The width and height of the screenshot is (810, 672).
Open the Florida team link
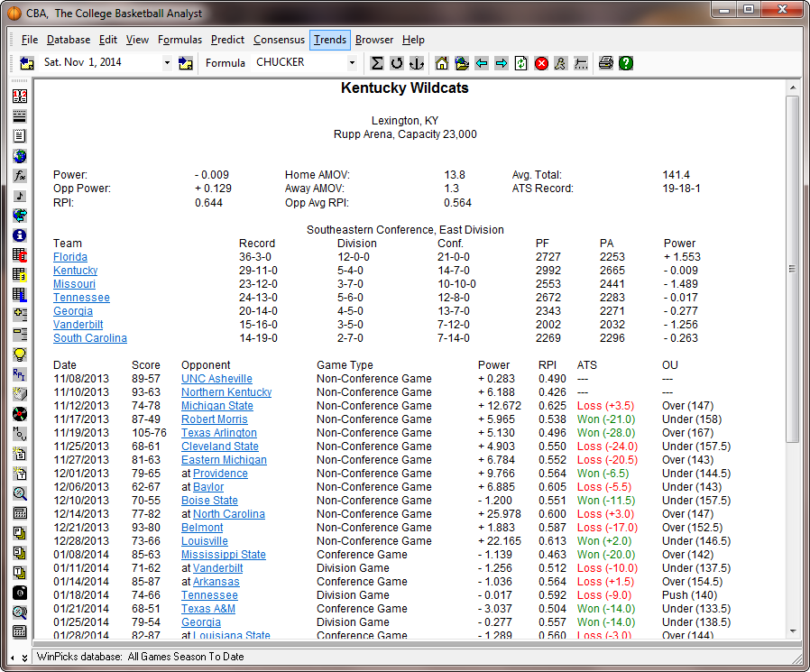70,257
